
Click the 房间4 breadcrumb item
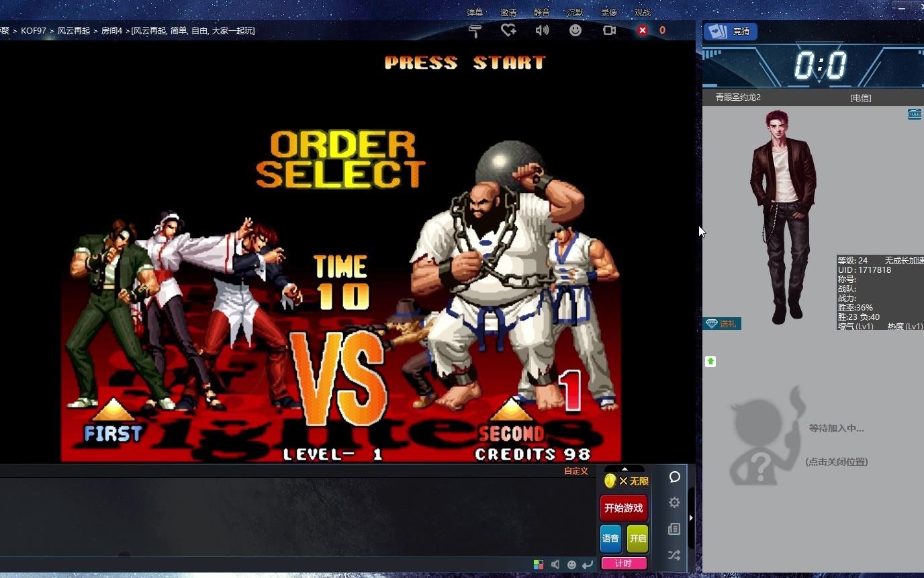point(111,31)
